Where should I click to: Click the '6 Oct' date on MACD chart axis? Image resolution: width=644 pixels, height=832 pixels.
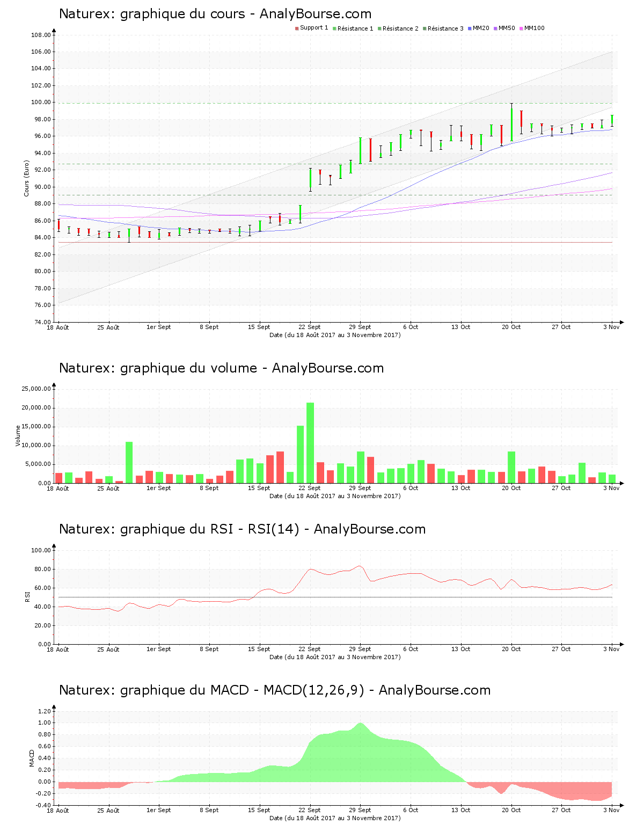[x=411, y=810]
